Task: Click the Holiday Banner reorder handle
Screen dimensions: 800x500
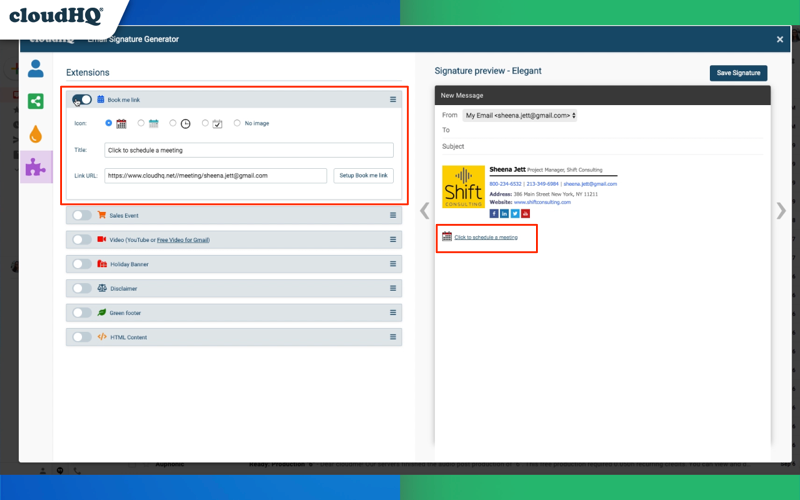Action: point(393,264)
